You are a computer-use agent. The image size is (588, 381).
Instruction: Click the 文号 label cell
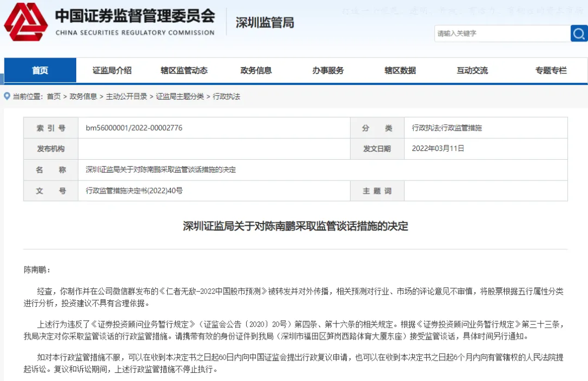(x=51, y=191)
